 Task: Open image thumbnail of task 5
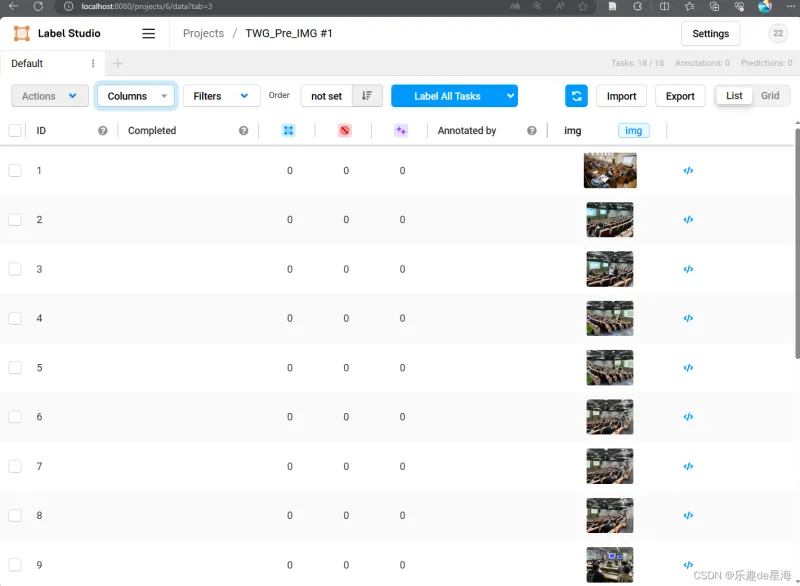(x=610, y=367)
